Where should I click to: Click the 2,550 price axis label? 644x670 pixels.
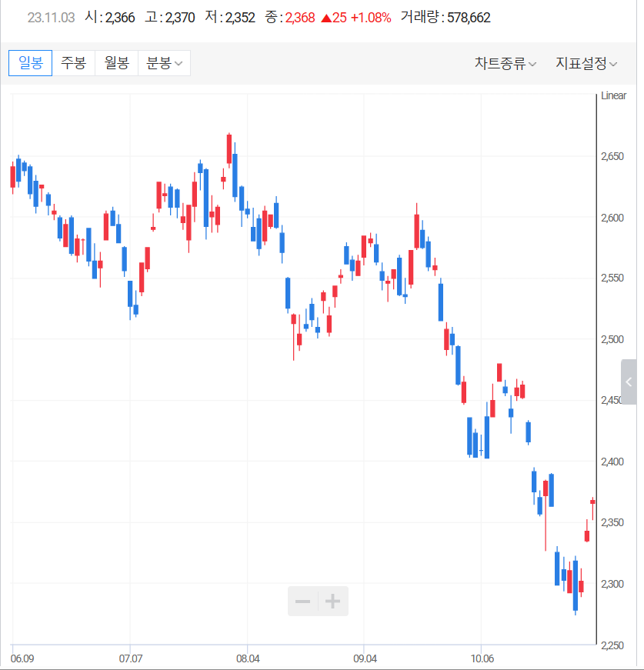click(612, 278)
